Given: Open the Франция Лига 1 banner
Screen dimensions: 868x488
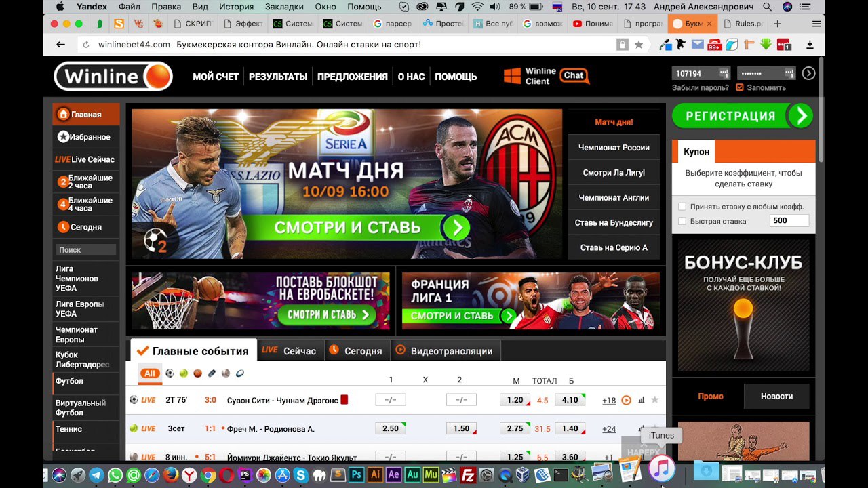Looking at the screenshot, I should click(x=531, y=301).
